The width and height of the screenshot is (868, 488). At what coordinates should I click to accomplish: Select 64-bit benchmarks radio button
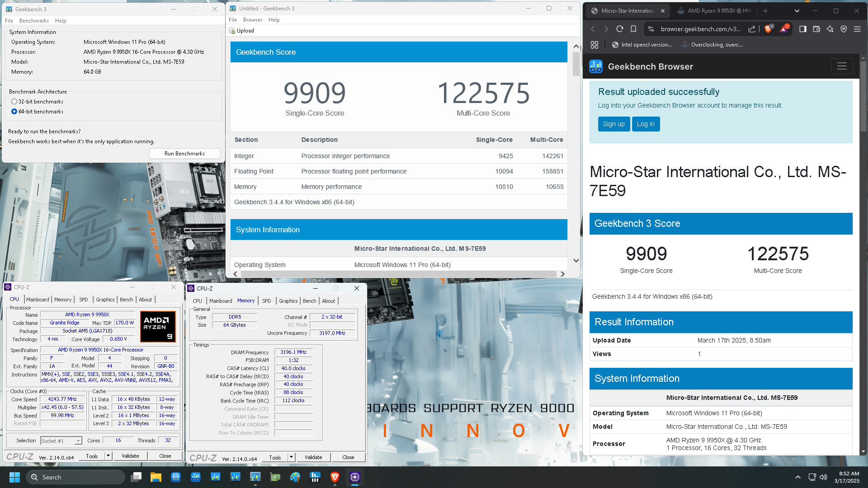click(x=14, y=112)
